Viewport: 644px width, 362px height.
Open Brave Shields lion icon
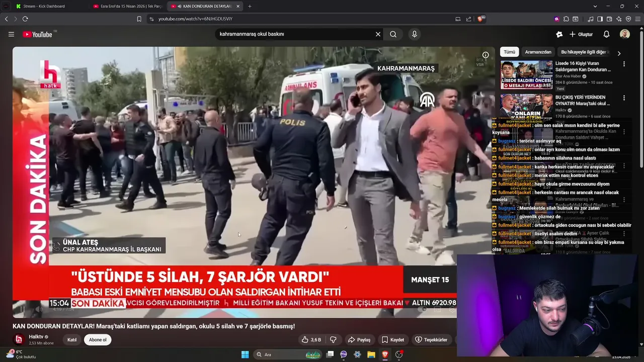coord(481,19)
